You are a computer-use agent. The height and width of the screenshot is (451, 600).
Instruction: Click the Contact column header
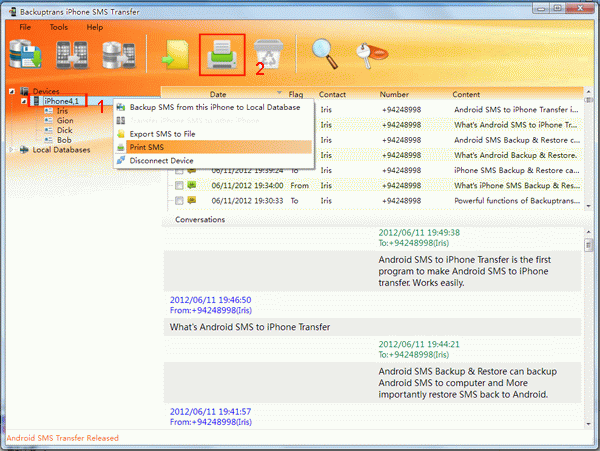[332, 94]
